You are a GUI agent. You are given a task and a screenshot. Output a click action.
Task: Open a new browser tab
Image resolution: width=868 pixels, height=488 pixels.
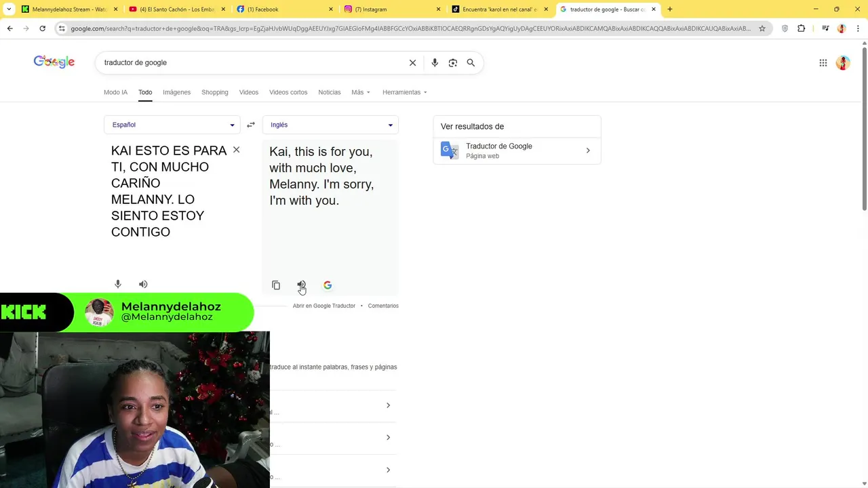click(x=670, y=9)
